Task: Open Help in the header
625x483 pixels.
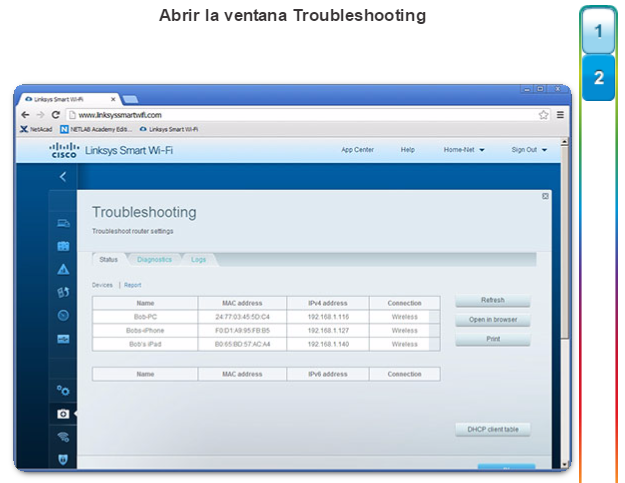Action: [x=407, y=150]
